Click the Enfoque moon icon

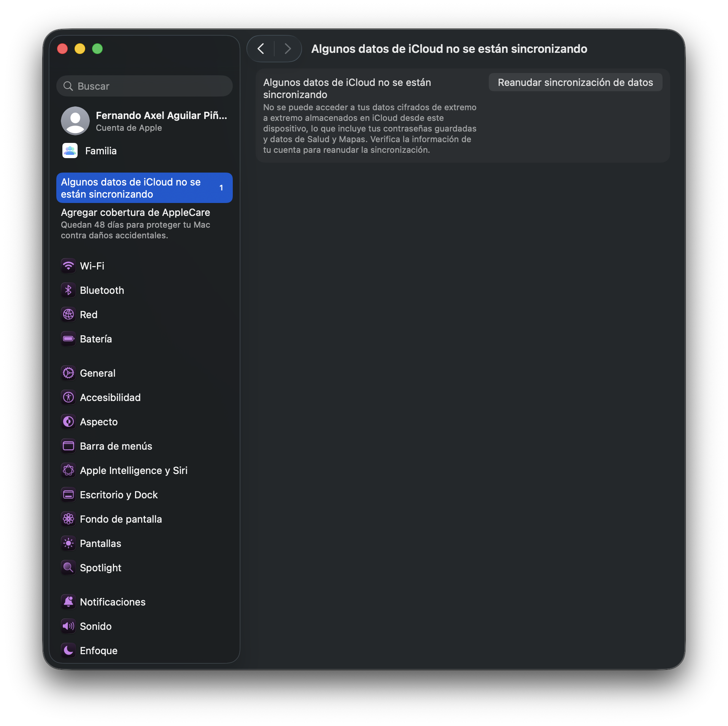(x=68, y=650)
